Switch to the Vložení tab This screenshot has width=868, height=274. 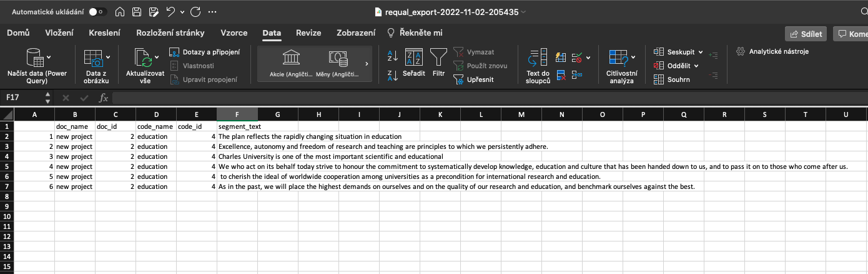(59, 33)
